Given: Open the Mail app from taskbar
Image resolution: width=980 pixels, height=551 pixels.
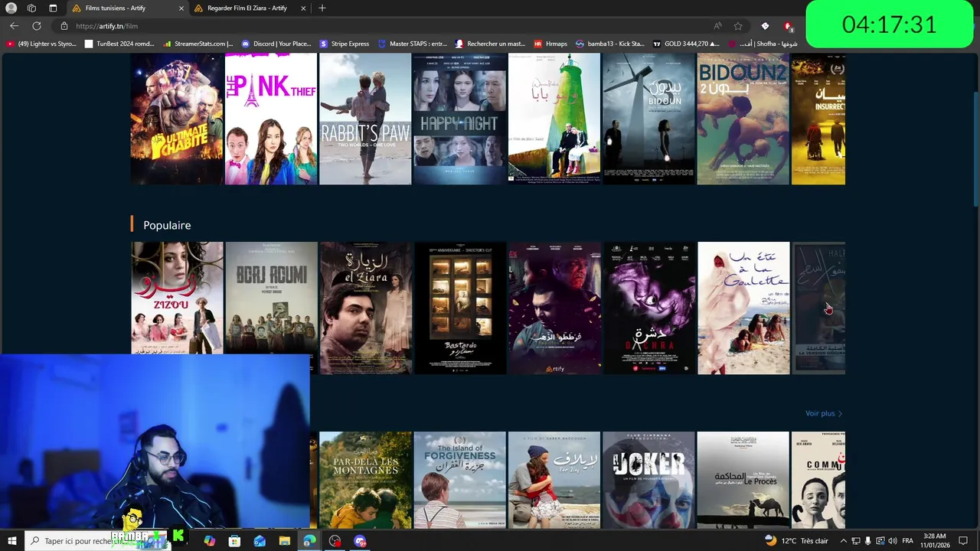Looking at the screenshot, I should (x=260, y=541).
